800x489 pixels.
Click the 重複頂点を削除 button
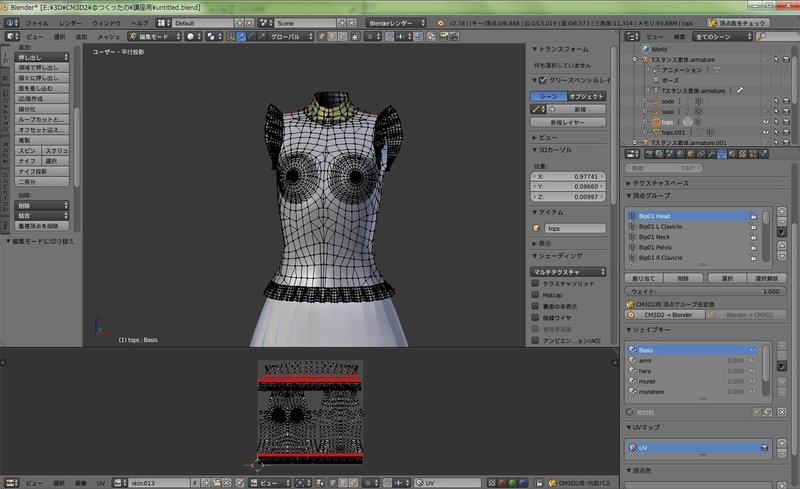click(x=42, y=226)
